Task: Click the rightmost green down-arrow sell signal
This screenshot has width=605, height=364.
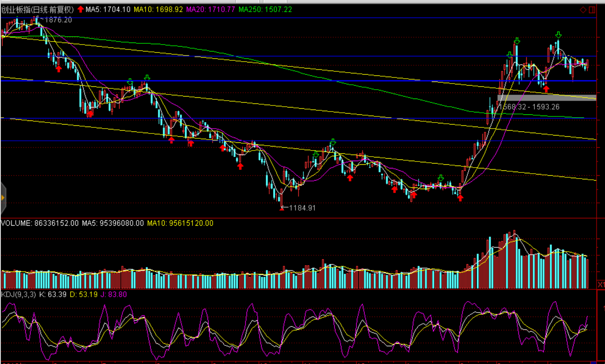Action: tap(559, 35)
